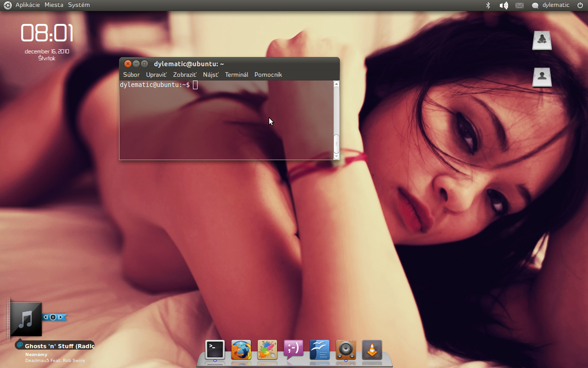Open the upper drive icon on desktop
The image size is (588, 368).
pos(542,40)
